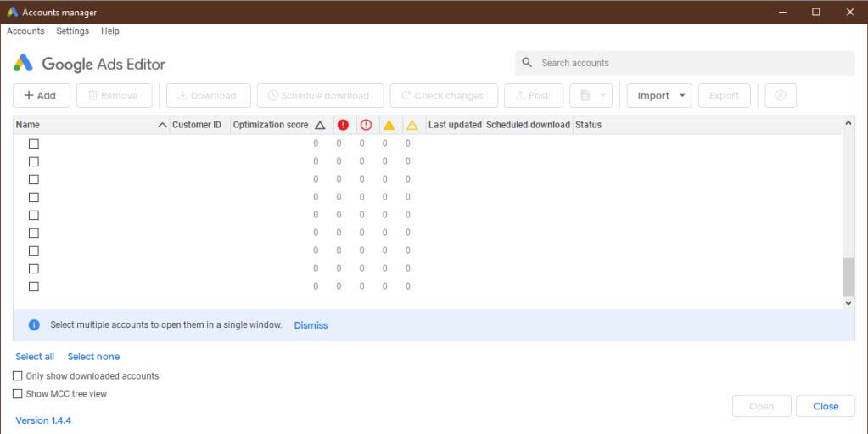This screenshot has width=868, height=434.
Task: Minimize the Accounts manager window
Action: 782,12
